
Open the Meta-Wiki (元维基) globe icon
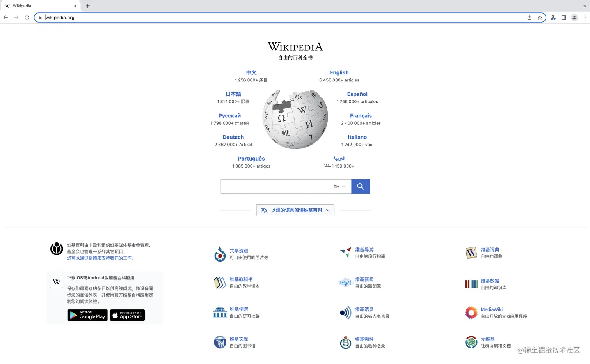click(x=471, y=342)
